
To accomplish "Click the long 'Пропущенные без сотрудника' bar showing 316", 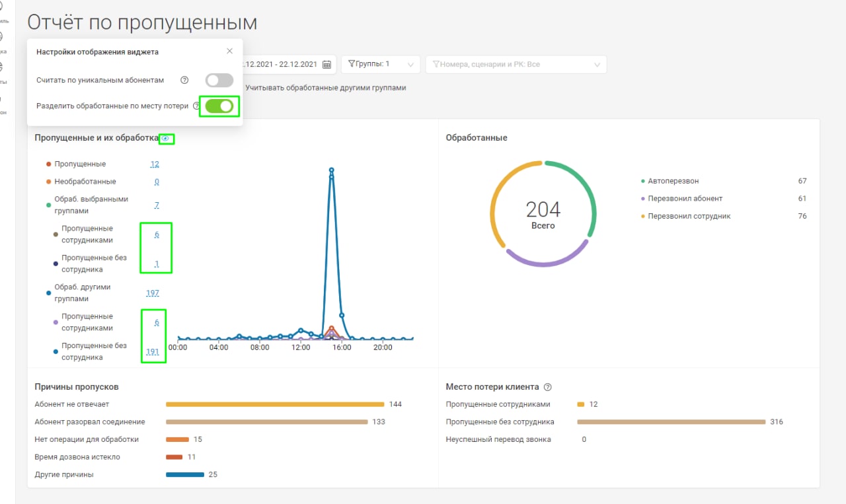I will coord(671,422).
